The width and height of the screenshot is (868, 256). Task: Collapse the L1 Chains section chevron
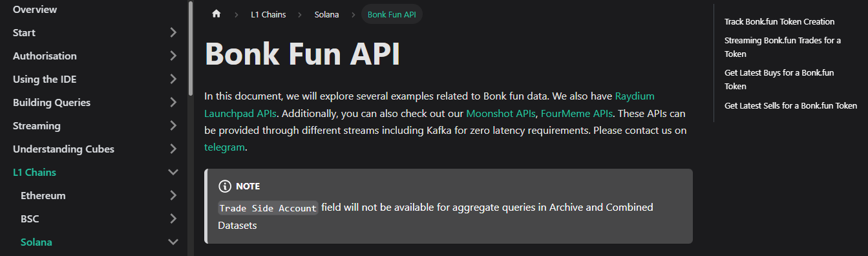(173, 172)
